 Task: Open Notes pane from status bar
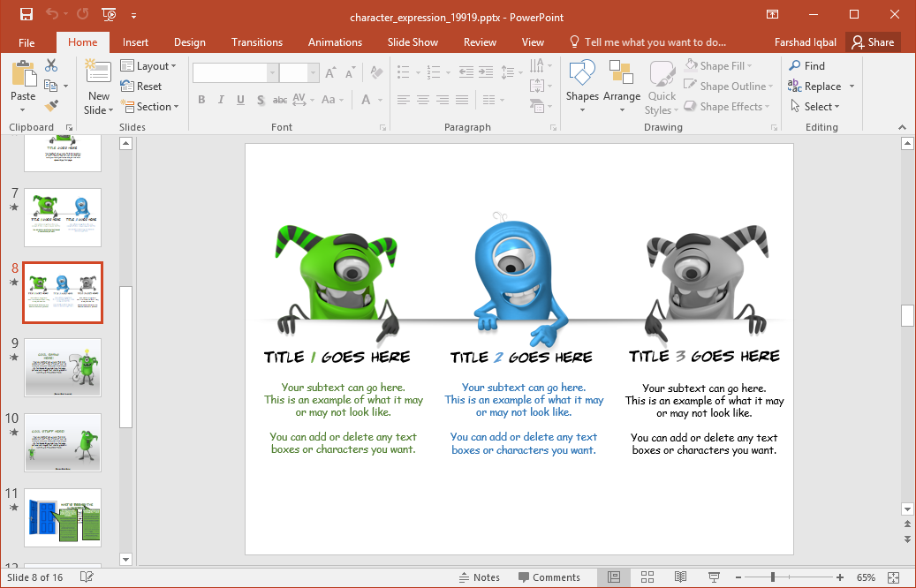click(x=480, y=577)
